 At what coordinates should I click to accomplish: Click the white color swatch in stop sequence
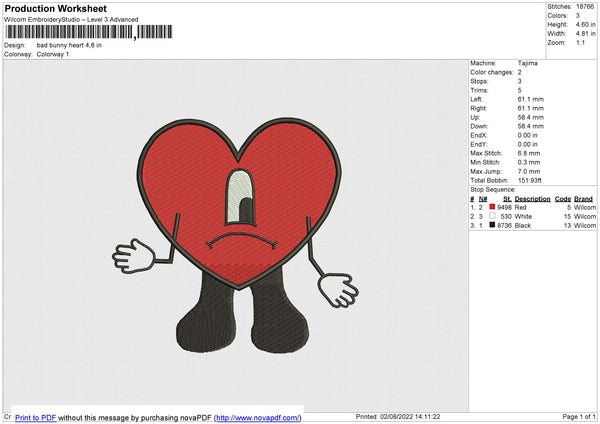(x=492, y=216)
